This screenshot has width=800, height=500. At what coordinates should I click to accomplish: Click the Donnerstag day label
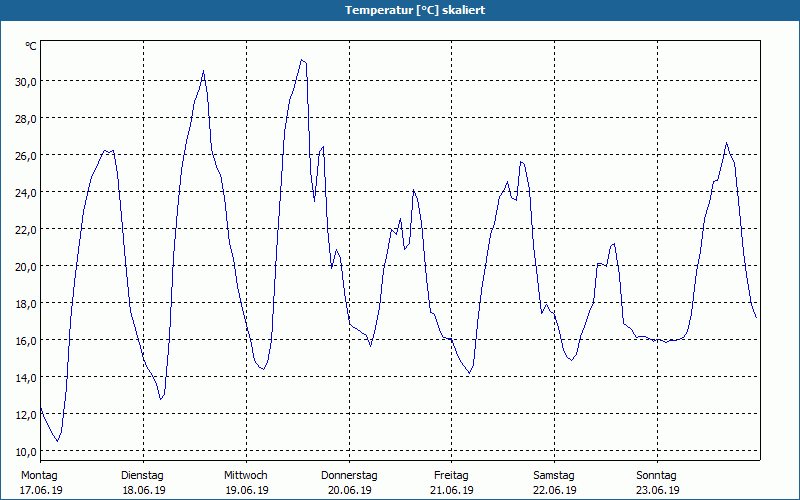349,476
